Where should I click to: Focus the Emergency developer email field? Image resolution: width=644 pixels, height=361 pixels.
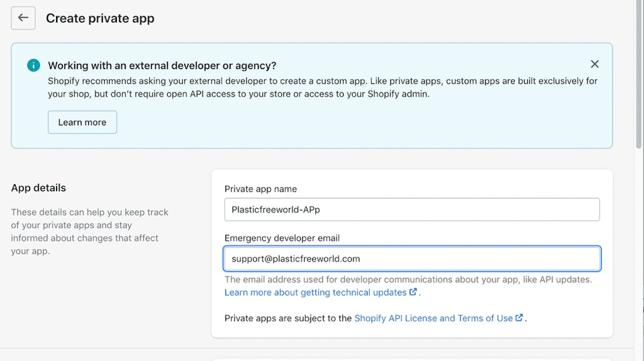(412, 259)
